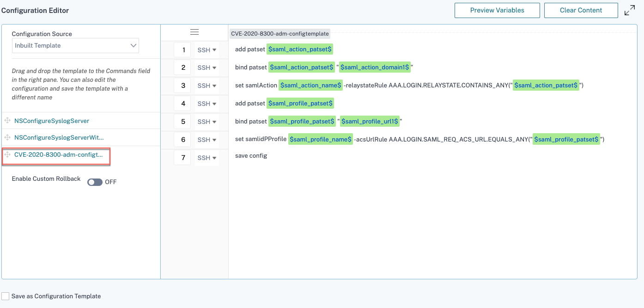Image resolution: width=644 pixels, height=308 pixels.
Task: Select NSConfigureSyslogServerWit... template
Action: 59,137
